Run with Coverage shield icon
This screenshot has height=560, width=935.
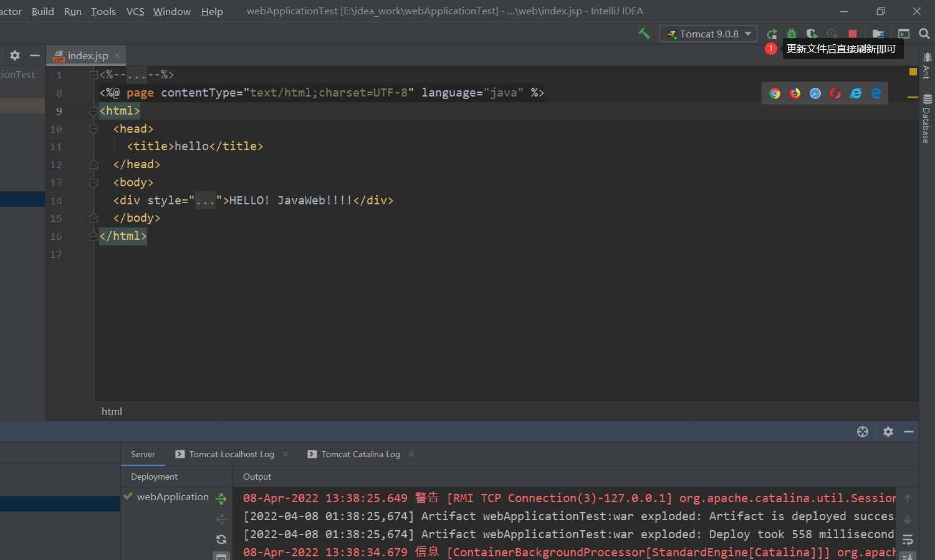[x=812, y=34]
